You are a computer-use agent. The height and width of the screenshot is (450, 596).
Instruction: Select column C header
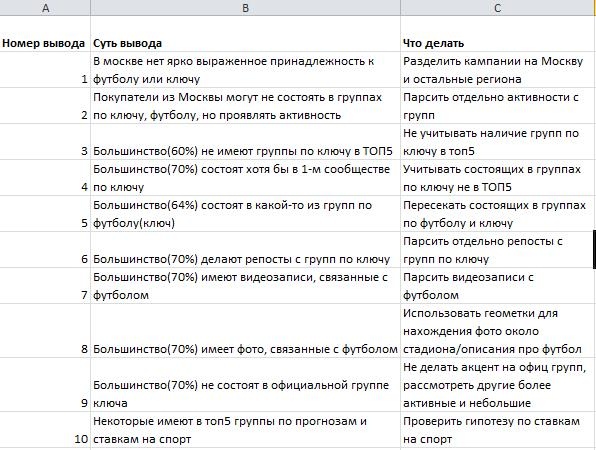[x=498, y=8]
